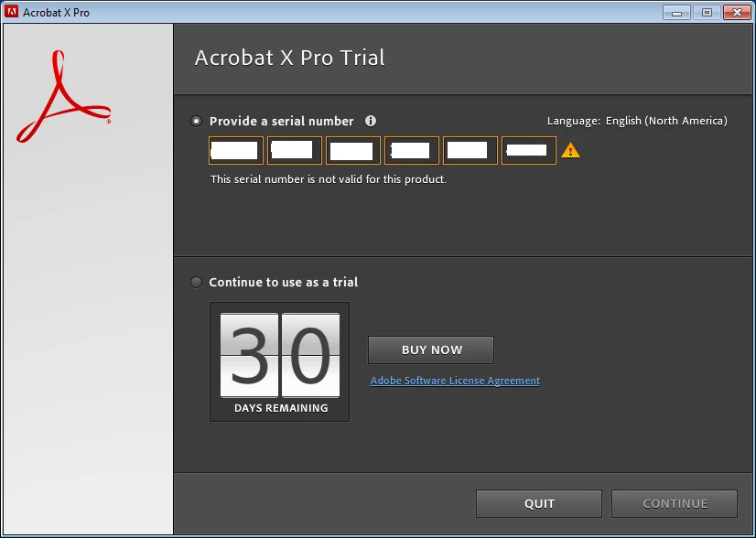Minimize the Acrobat X Pro window

(677, 13)
